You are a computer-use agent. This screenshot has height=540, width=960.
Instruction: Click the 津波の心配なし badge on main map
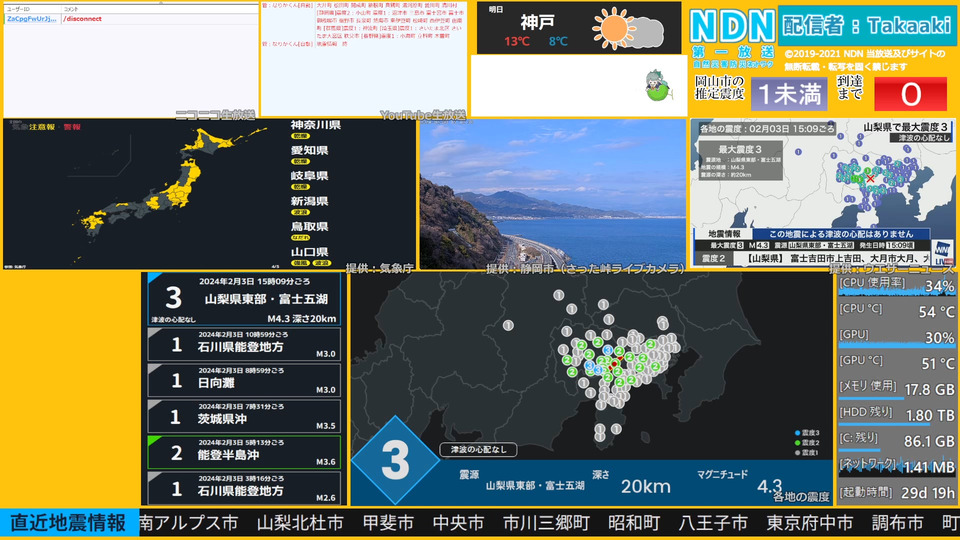[x=478, y=449]
